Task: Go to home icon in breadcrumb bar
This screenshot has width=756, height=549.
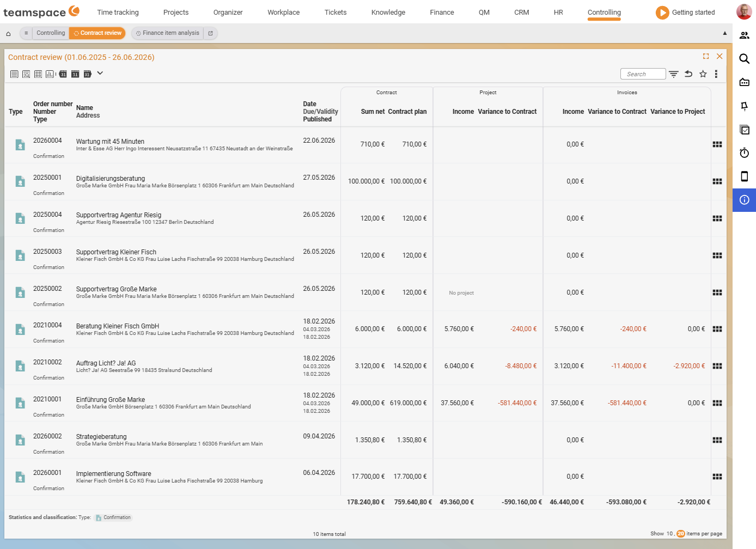Action: 8,34
